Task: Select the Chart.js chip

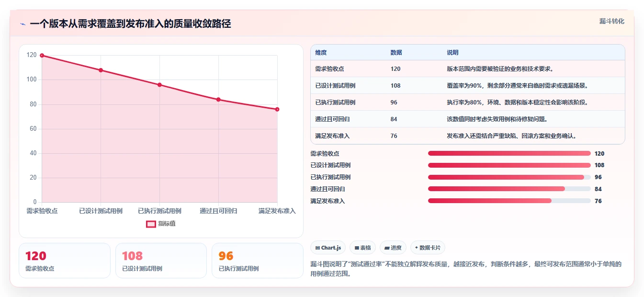Action: click(x=328, y=248)
